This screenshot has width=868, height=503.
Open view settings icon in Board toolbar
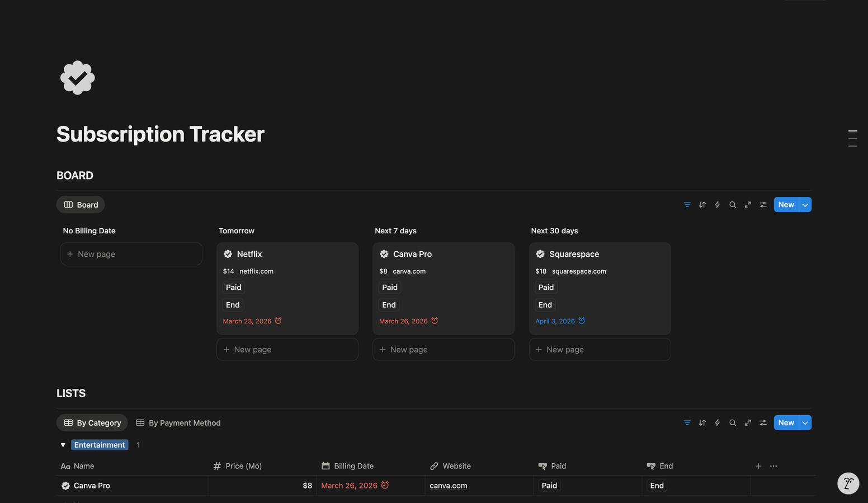point(763,205)
